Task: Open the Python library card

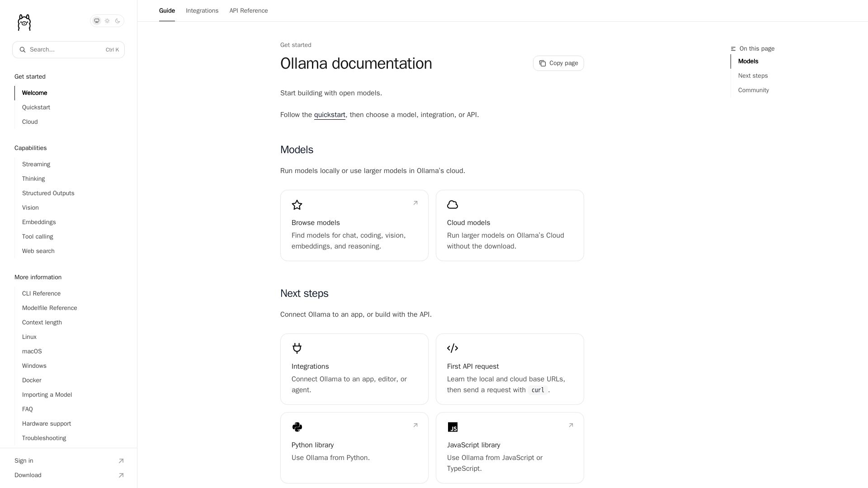Action: (x=354, y=448)
